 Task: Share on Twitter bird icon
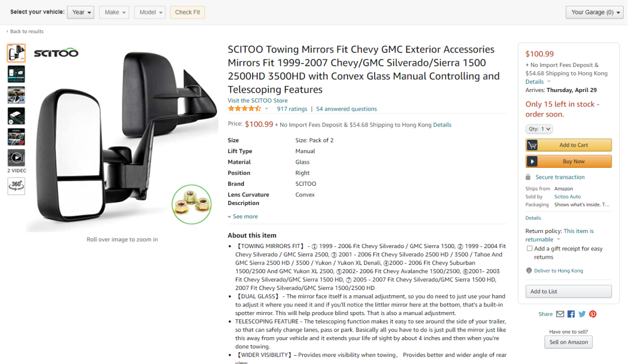click(x=582, y=314)
